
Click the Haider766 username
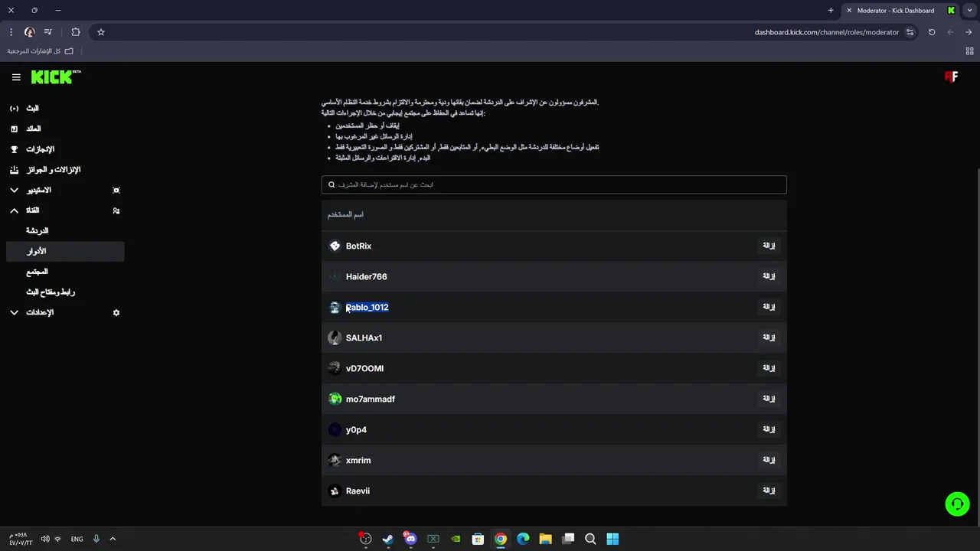pyautogui.click(x=366, y=276)
